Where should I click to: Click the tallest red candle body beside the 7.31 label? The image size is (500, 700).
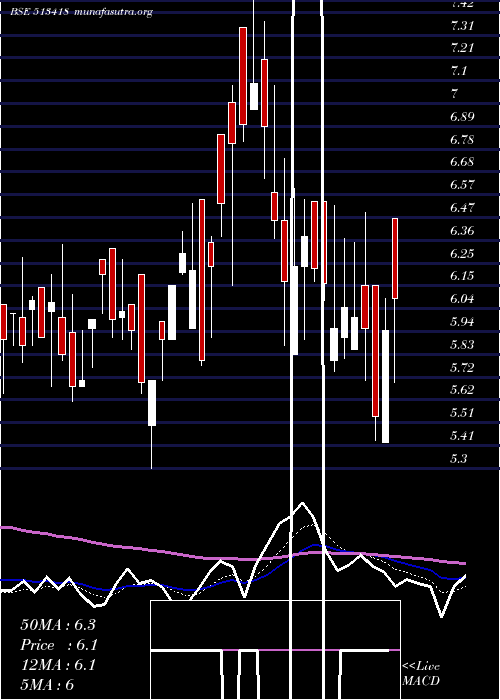point(243,76)
